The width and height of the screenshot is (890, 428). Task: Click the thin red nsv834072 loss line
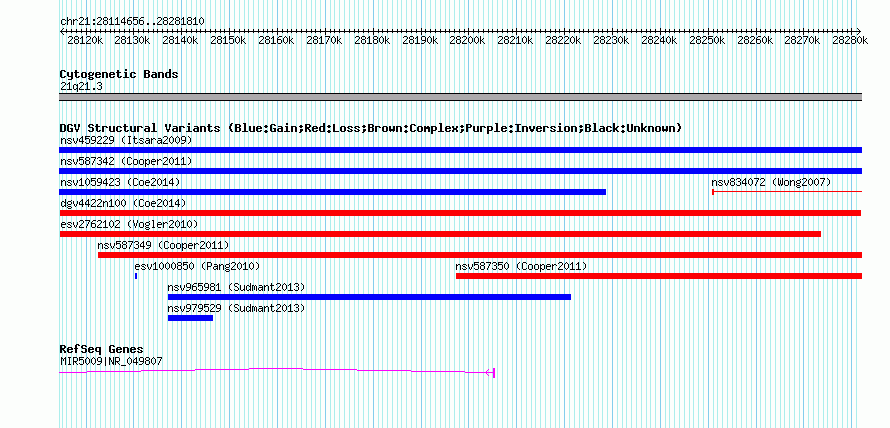787,192
